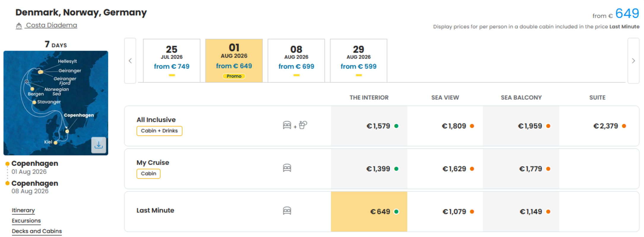Choose All Inclusive sea view at €1,809
The image size is (644, 237).
445,126
